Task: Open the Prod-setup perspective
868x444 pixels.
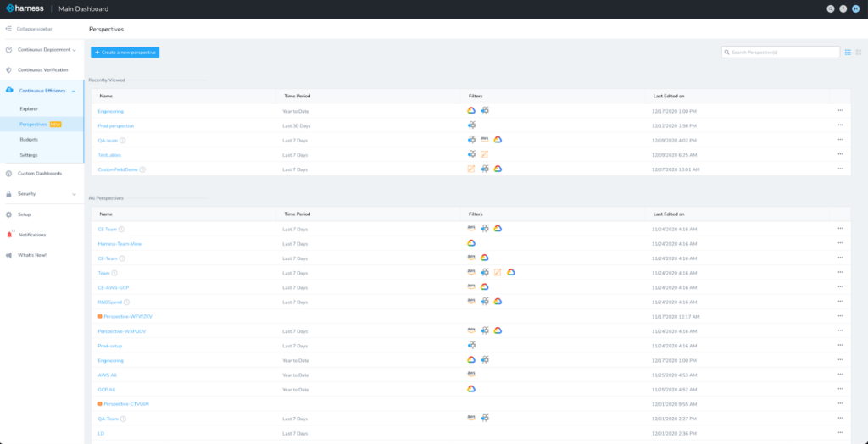Action: pos(110,346)
